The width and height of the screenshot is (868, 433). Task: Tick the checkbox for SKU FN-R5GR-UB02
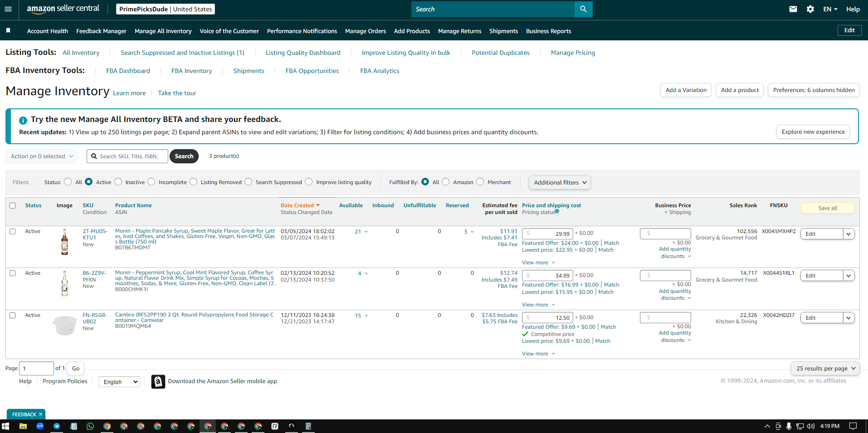point(13,315)
